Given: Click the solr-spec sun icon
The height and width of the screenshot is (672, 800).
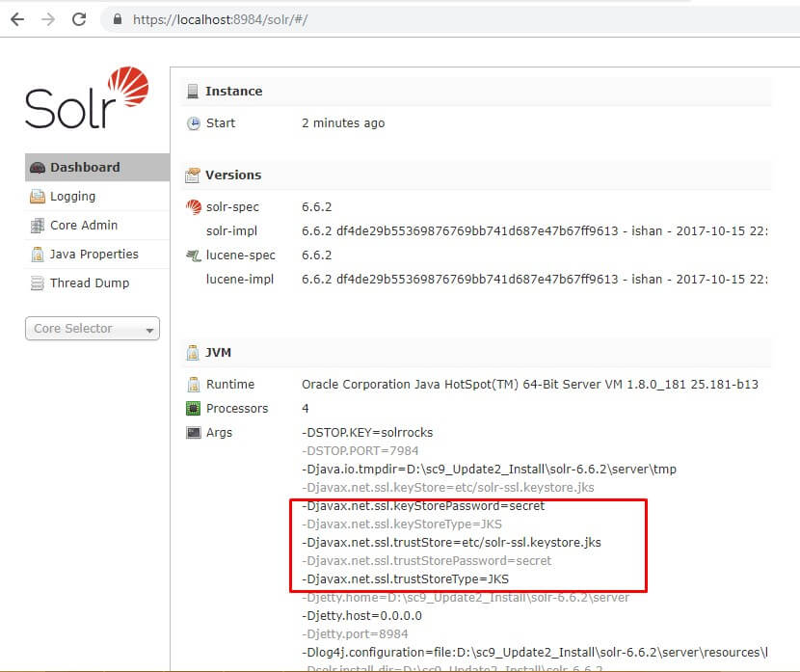Looking at the screenshot, I should click(x=194, y=206).
